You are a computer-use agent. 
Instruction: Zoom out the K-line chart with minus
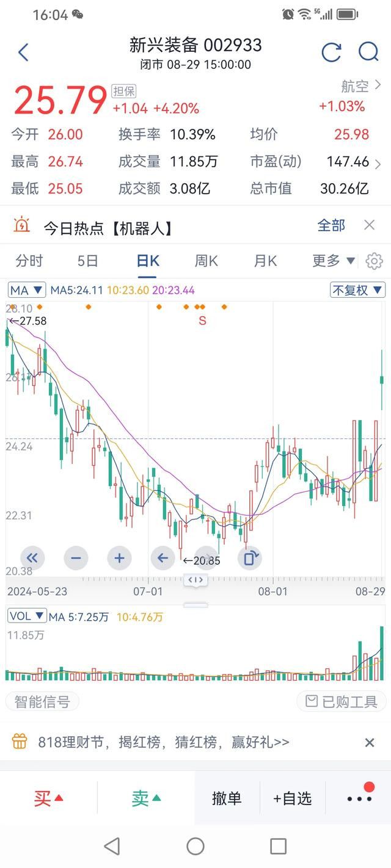click(x=76, y=558)
